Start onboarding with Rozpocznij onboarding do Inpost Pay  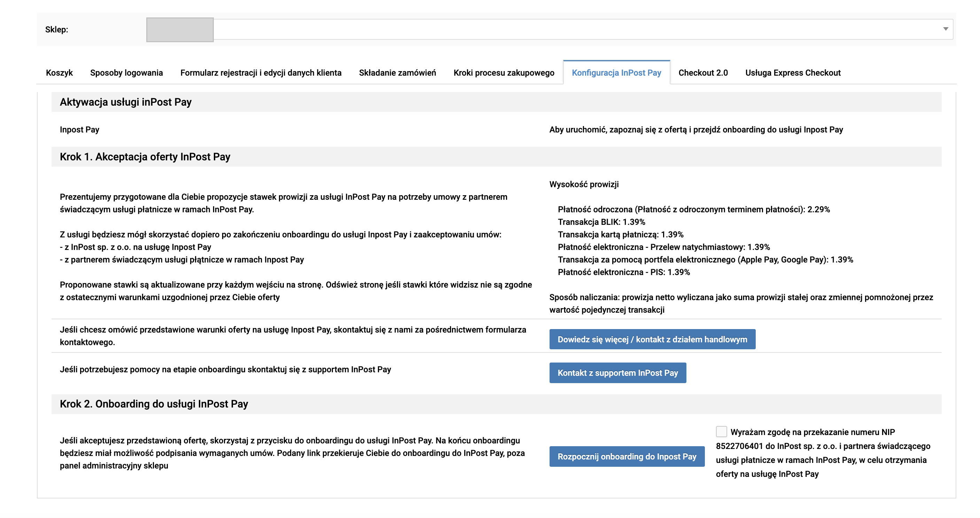click(627, 456)
